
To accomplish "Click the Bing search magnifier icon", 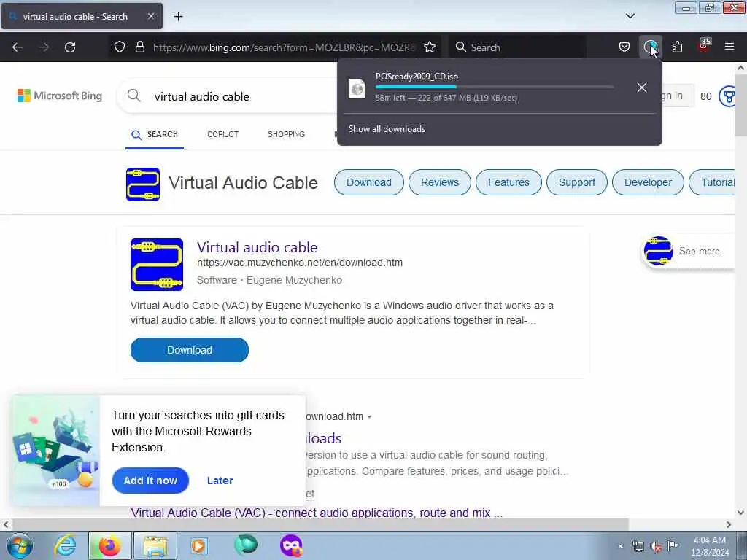I will click(134, 96).
